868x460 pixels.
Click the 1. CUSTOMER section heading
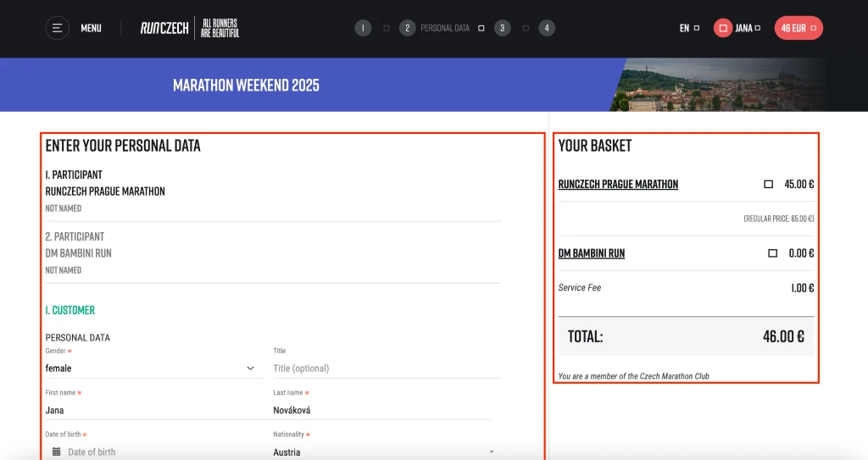pyautogui.click(x=70, y=310)
